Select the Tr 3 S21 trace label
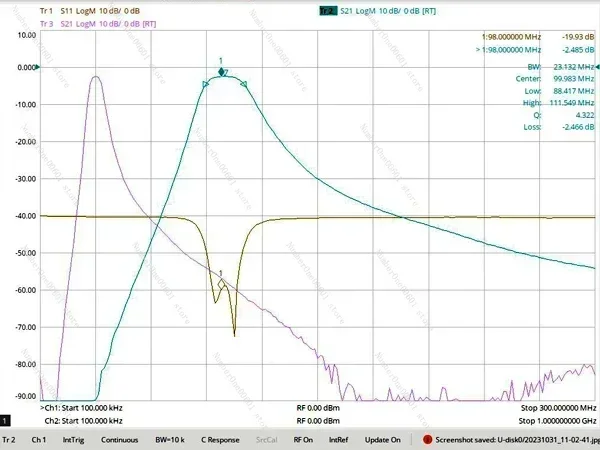This screenshot has width=600, height=450. (x=98, y=24)
